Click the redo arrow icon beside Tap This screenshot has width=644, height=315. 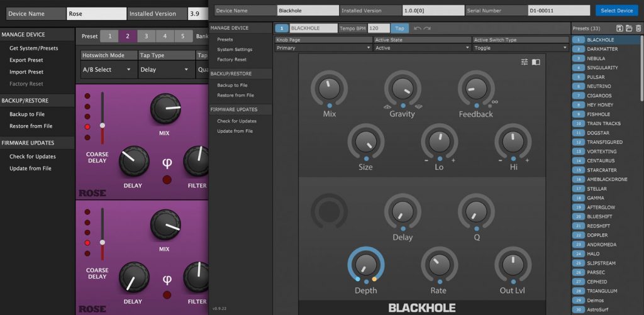pos(427,28)
